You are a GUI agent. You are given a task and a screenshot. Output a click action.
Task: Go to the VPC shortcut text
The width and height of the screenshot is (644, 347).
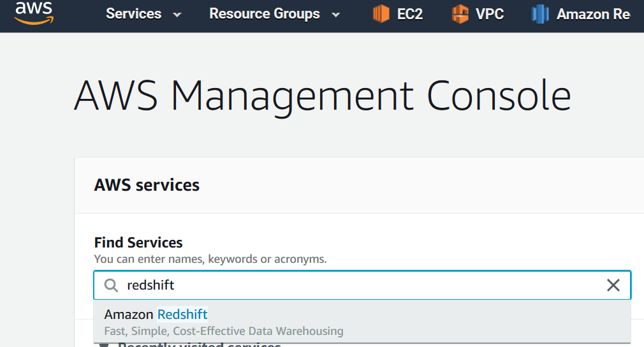click(490, 13)
